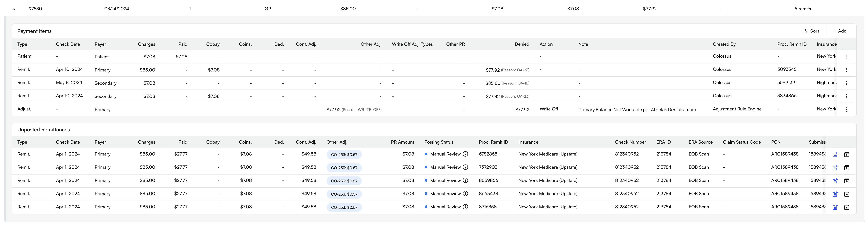Viewport: 868px width, 227px height.
Task: Click the Denied column header
Action: point(522,44)
